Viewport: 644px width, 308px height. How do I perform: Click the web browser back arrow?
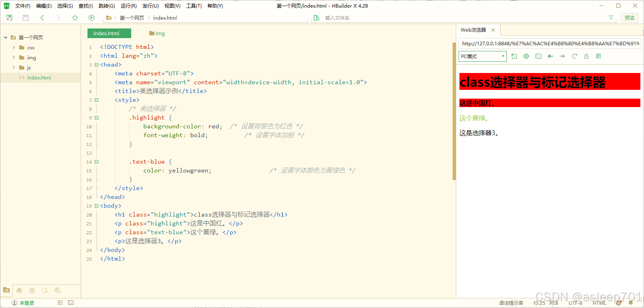[551, 56]
